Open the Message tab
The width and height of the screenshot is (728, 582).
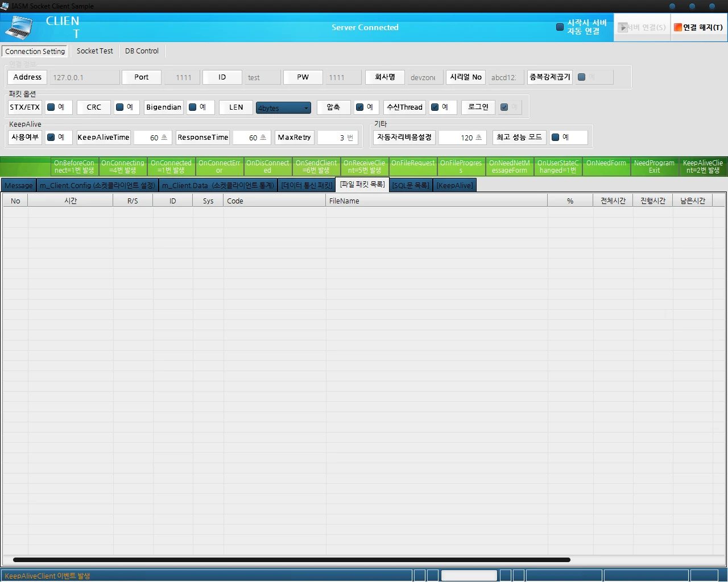(x=19, y=185)
